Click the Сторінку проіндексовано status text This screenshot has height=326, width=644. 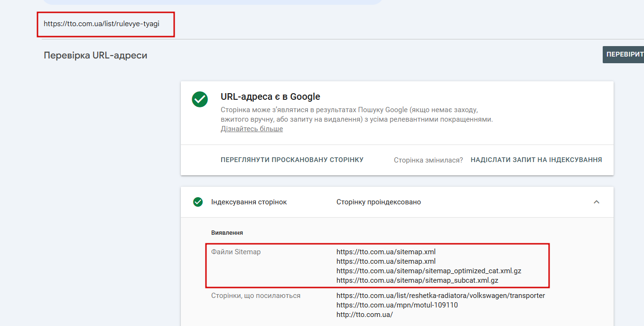378,202
